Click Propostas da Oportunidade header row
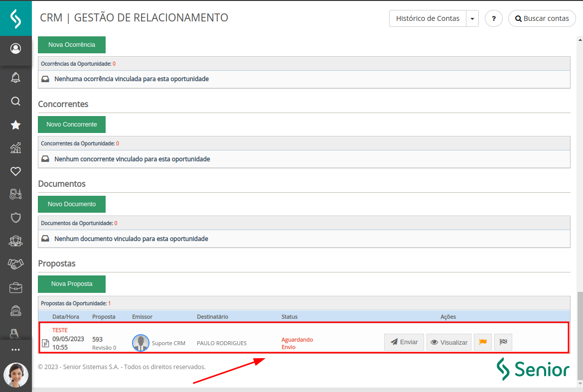This screenshot has width=583, height=392. coord(304,303)
